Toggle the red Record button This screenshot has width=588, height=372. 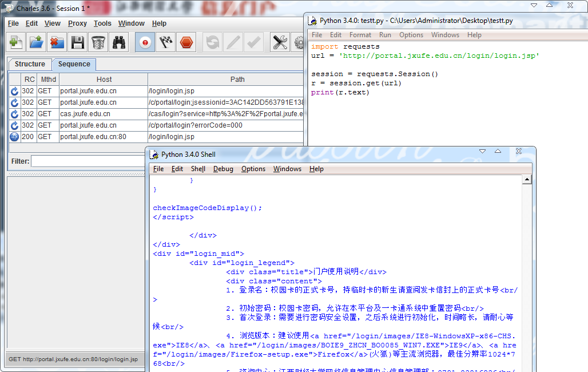[145, 43]
